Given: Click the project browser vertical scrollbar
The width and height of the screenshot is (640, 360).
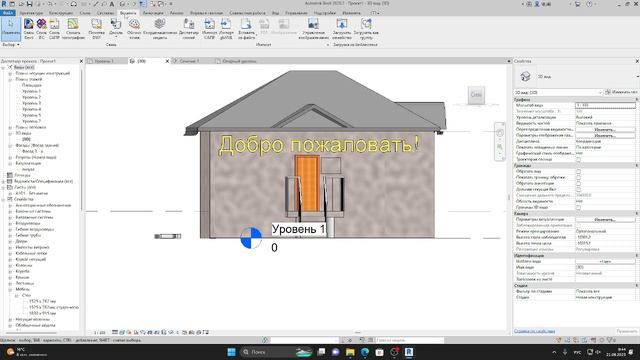Looking at the screenshot, I should (x=82, y=139).
